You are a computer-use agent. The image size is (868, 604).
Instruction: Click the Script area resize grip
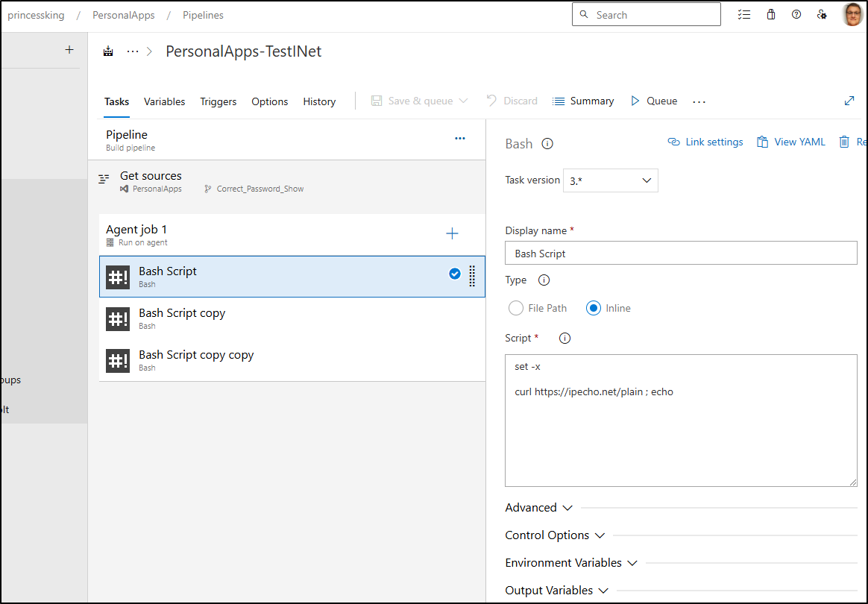(x=853, y=482)
